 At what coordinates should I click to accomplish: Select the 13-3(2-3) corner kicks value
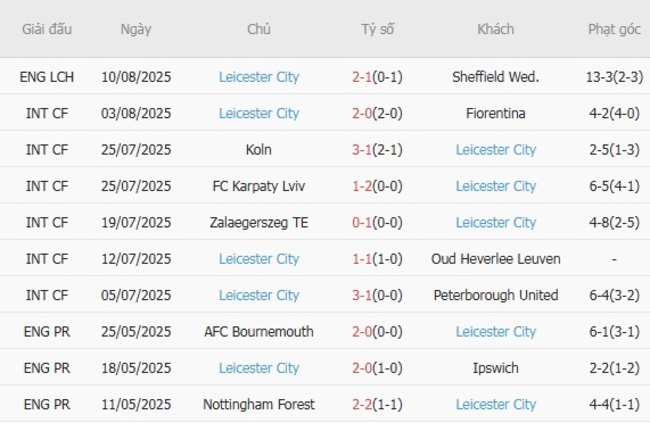tap(614, 77)
